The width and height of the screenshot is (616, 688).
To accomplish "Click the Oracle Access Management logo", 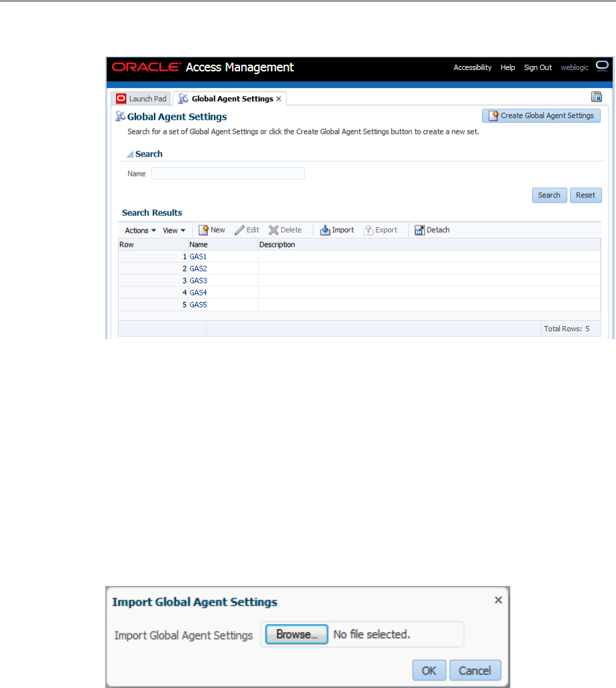I will [x=203, y=67].
